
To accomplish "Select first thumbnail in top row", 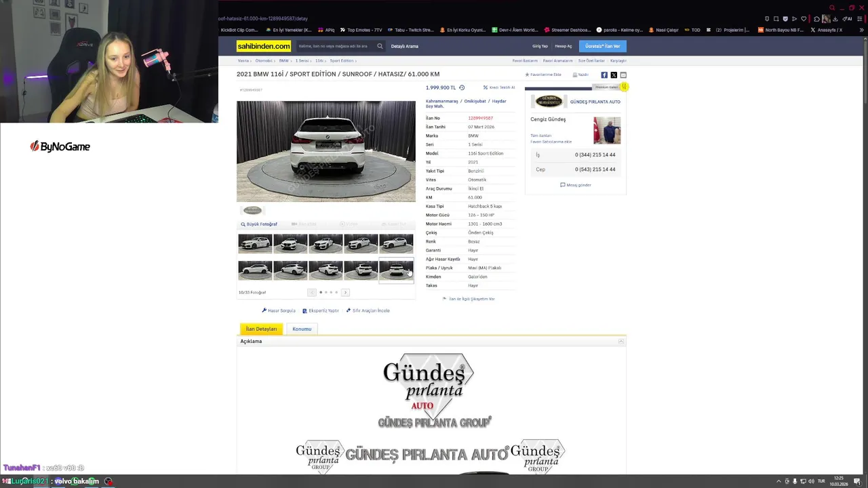I will (x=255, y=243).
